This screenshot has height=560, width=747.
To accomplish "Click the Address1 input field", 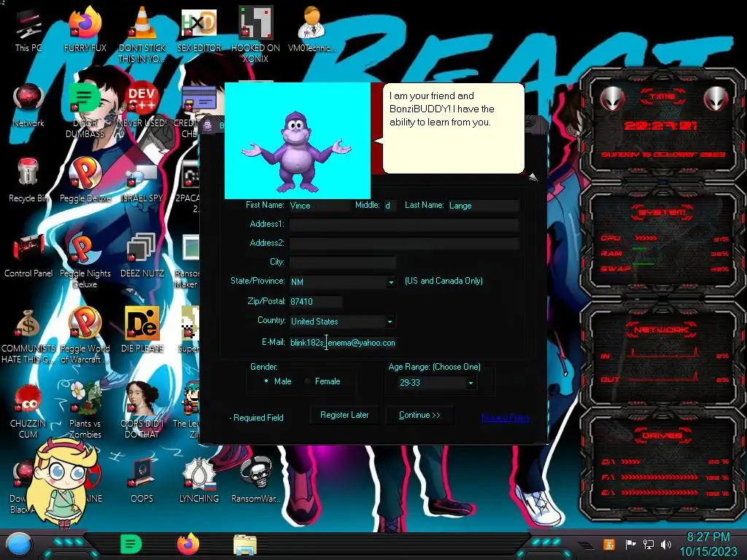I will click(x=404, y=225).
